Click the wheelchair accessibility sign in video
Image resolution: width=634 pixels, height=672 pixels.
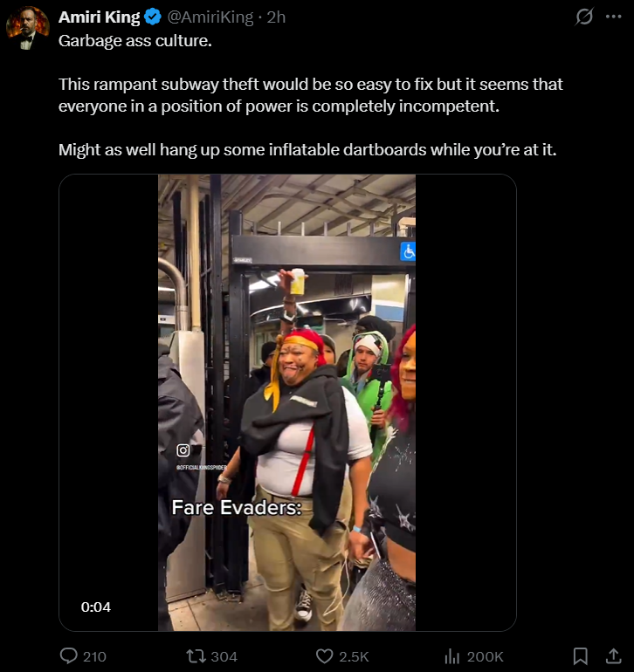coord(408,251)
